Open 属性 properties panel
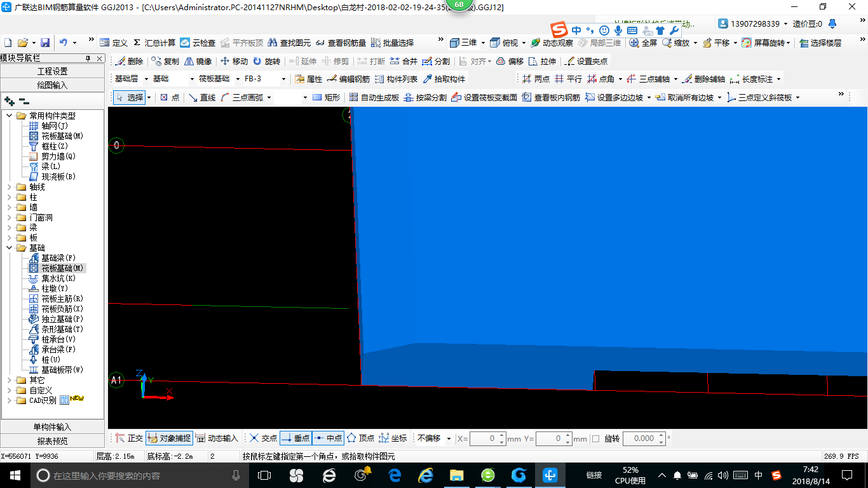Screen dimensions: 868x488 pyautogui.click(x=309, y=79)
